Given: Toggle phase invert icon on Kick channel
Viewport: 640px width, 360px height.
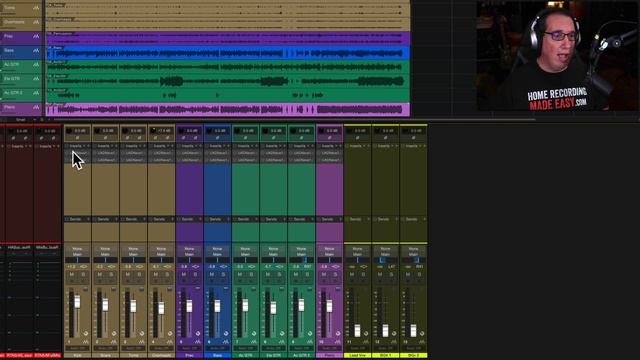Looking at the screenshot, I should [x=78, y=138].
